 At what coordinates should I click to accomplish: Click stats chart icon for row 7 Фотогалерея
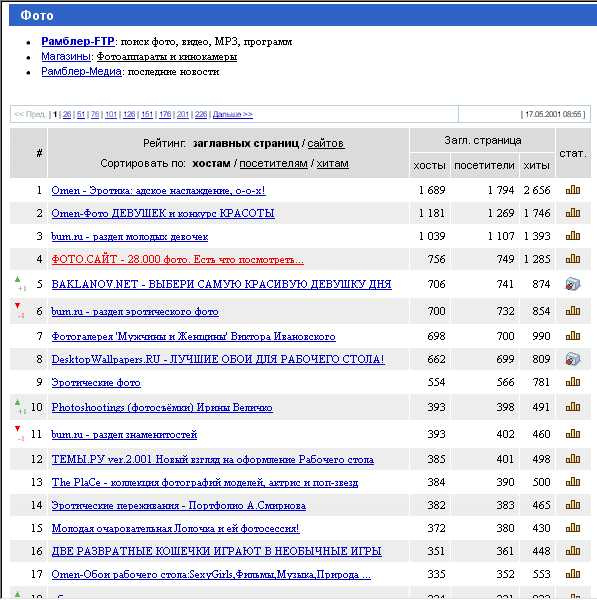[x=573, y=336]
